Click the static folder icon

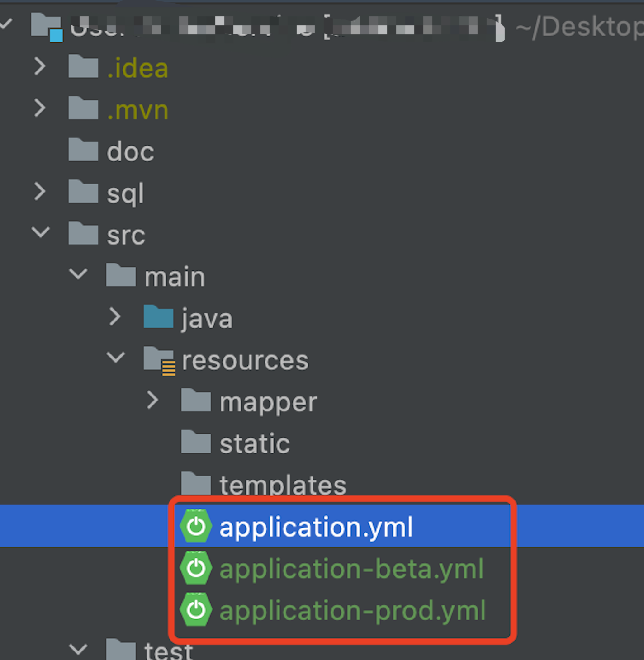pos(196,442)
